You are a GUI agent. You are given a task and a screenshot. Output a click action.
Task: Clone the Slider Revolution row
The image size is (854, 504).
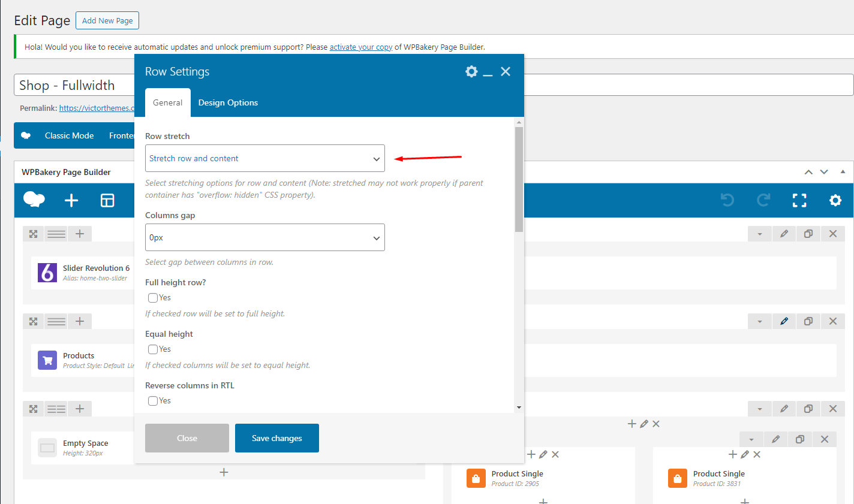(x=808, y=234)
